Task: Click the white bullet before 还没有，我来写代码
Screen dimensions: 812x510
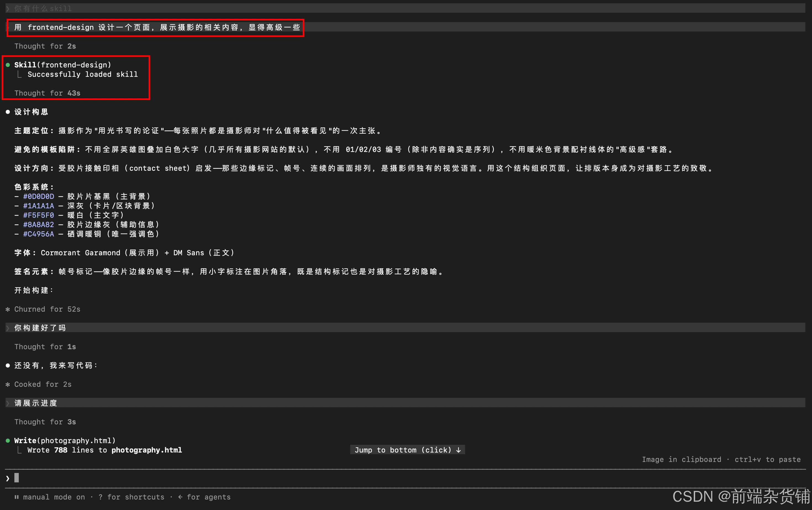Action: click(8, 365)
